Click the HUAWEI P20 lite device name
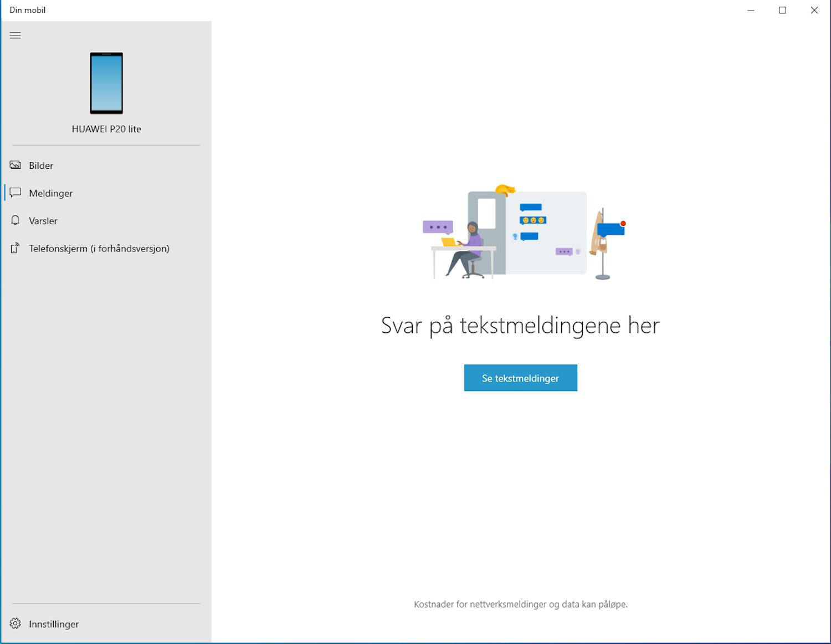 click(106, 128)
